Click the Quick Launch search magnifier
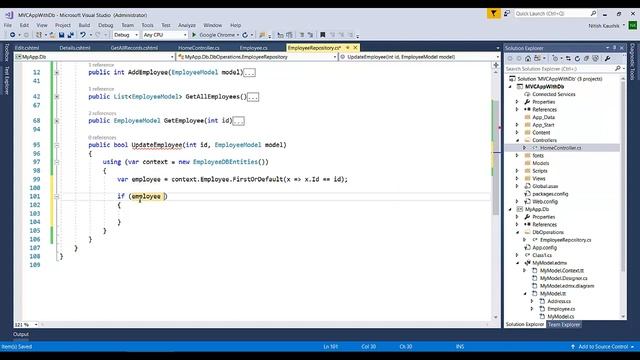 pos(593,14)
